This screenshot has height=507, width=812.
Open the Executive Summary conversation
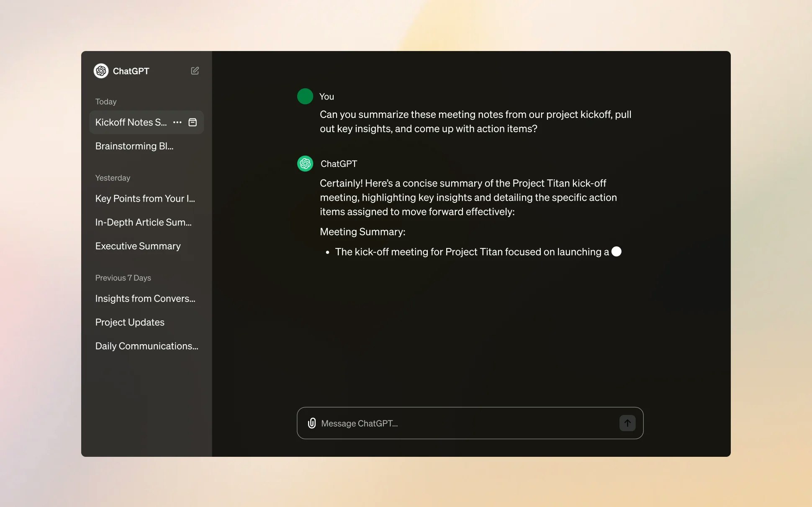click(x=138, y=246)
